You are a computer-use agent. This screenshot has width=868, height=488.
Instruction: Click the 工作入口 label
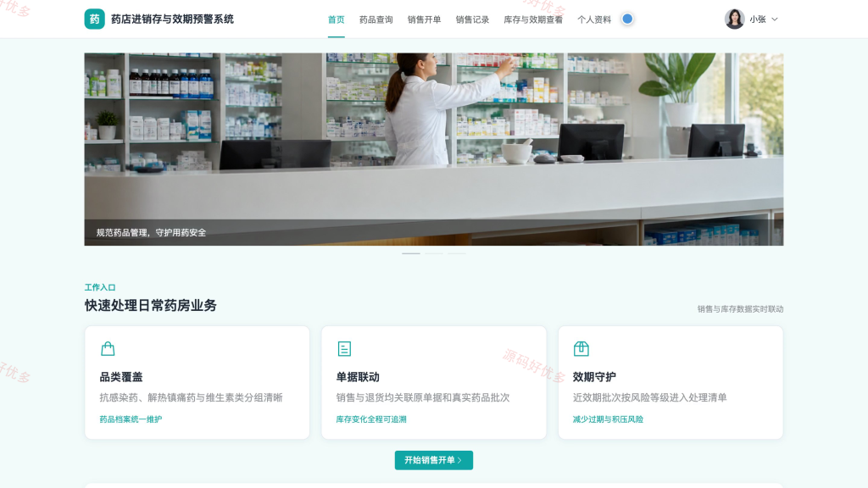(x=100, y=287)
